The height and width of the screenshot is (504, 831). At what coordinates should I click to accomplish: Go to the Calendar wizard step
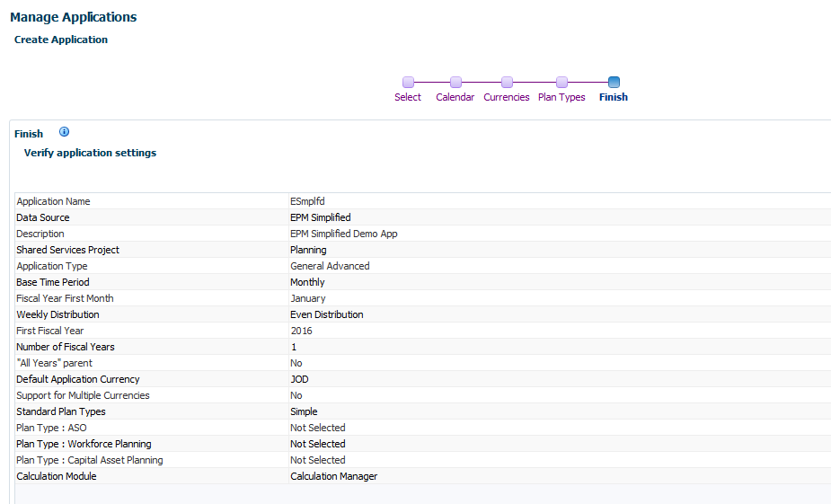point(455,97)
